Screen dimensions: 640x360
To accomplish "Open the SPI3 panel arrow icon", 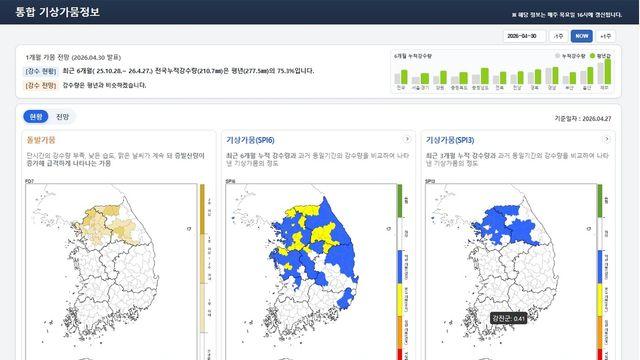I will point(607,140).
